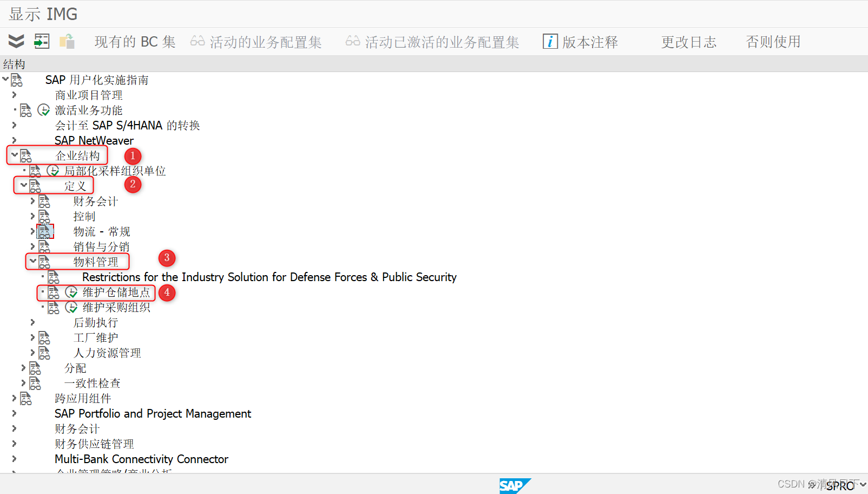Click the documentation icon of 跨应用组件
Viewport: 868px width, 494px height.
pyautogui.click(x=26, y=399)
